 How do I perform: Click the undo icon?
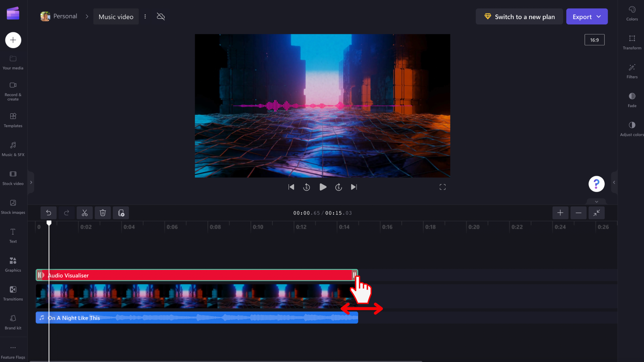point(48,213)
